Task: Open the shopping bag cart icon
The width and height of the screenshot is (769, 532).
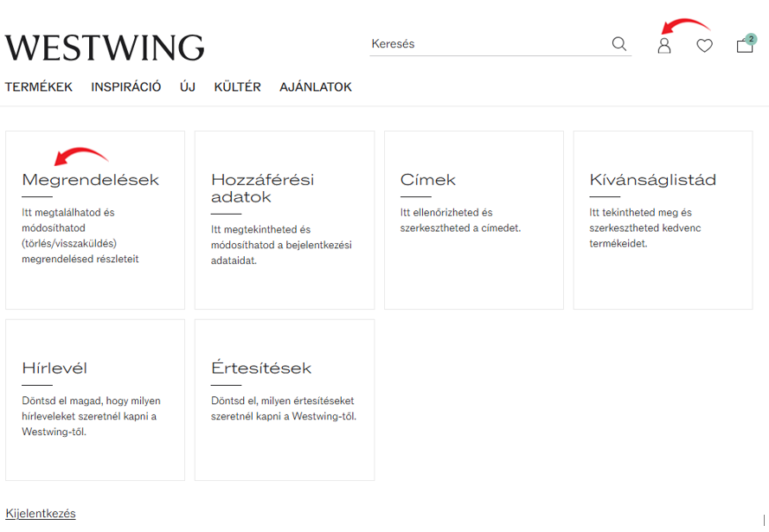Action: pyautogui.click(x=745, y=45)
